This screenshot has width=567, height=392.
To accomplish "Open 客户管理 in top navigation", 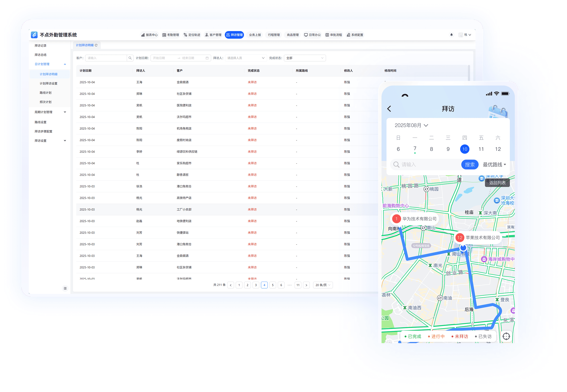I will pyautogui.click(x=213, y=35).
